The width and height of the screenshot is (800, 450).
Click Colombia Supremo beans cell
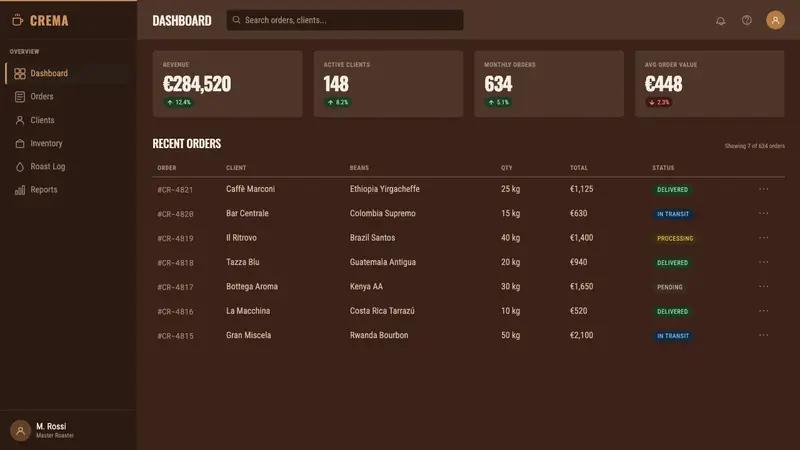(383, 213)
